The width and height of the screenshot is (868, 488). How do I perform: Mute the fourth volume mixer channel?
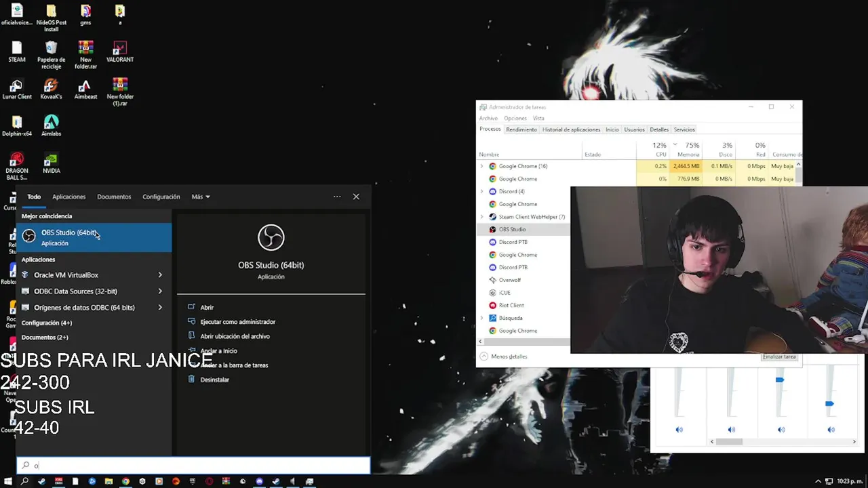[x=831, y=430]
